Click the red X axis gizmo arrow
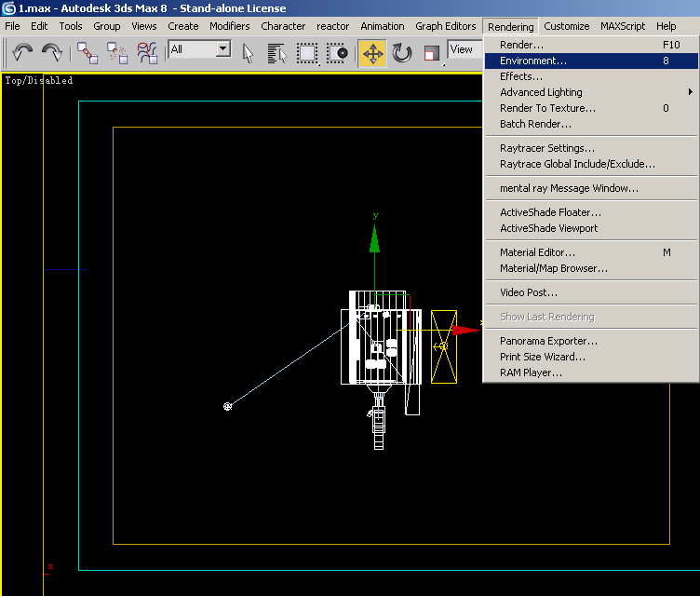This screenshot has width=700, height=596. (x=465, y=331)
